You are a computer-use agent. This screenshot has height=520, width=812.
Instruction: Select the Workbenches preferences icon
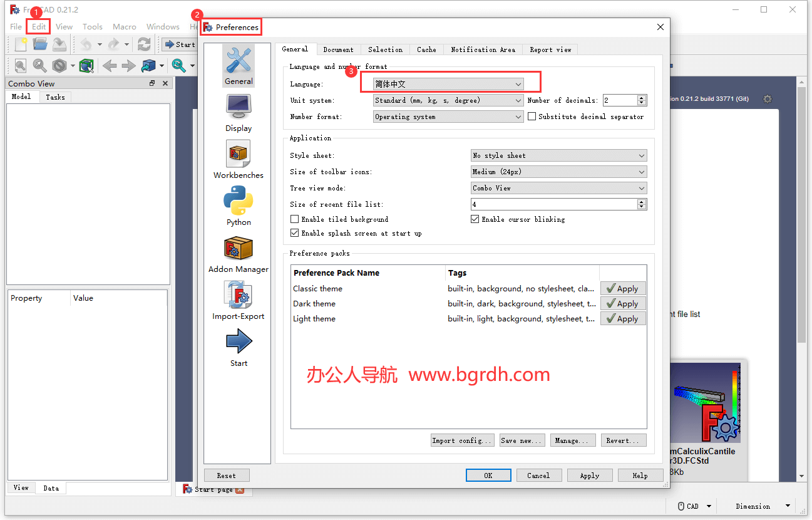tap(239, 159)
